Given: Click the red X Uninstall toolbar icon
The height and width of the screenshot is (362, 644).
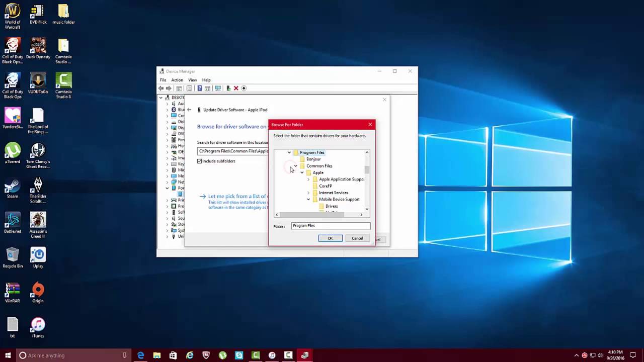Looking at the screenshot, I should [236, 88].
